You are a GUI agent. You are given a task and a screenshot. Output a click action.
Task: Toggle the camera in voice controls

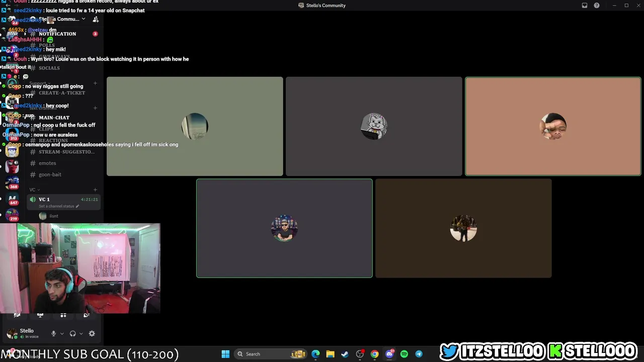(x=17, y=315)
